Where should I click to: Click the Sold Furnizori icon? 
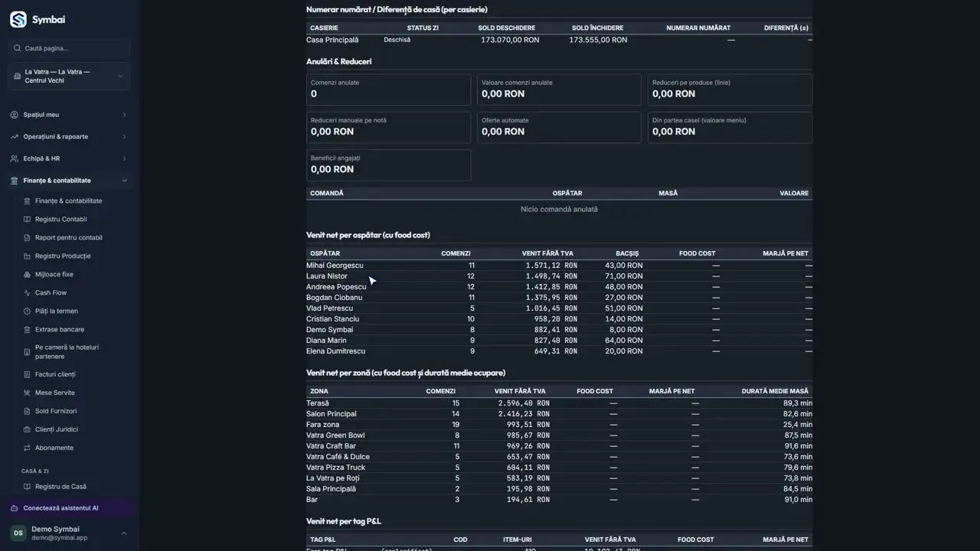27,412
